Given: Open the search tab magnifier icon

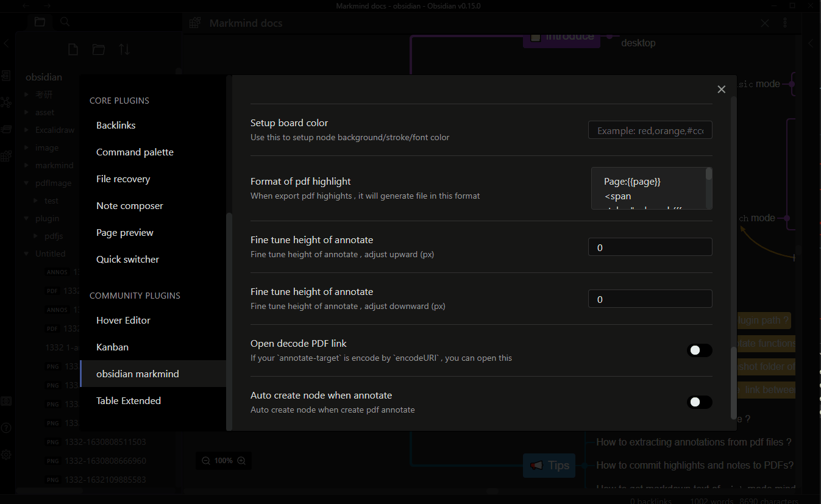Looking at the screenshot, I should 65,23.
